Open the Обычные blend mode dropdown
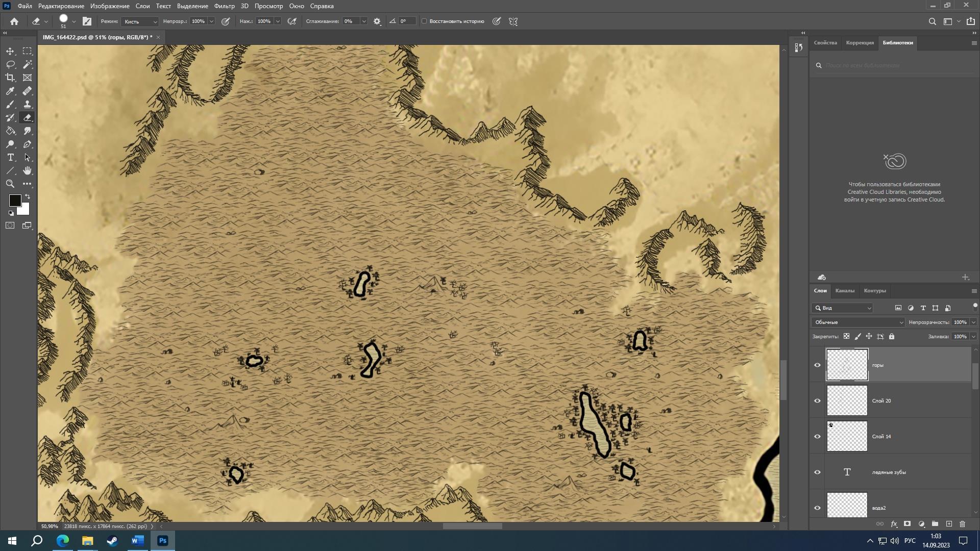980x551 pixels. point(858,322)
